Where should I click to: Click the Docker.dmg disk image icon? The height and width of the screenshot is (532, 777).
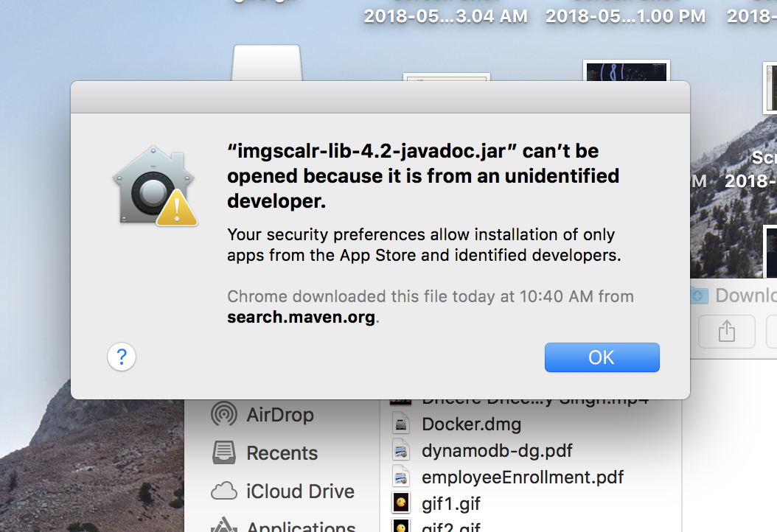point(401,424)
